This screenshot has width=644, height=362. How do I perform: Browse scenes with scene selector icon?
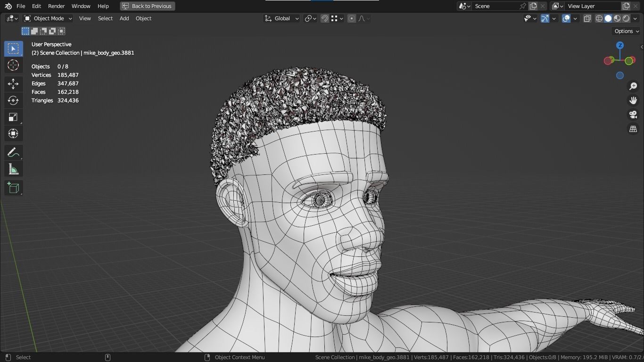click(x=465, y=6)
